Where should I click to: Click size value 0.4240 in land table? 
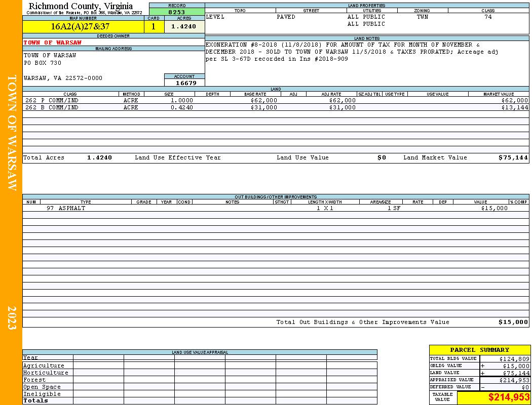(182, 107)
